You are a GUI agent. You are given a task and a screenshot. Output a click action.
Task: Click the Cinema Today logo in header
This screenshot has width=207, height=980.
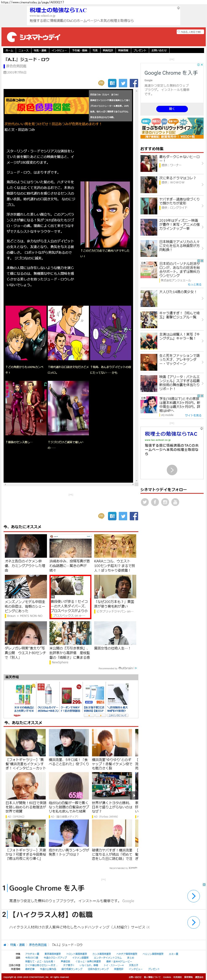33,37
